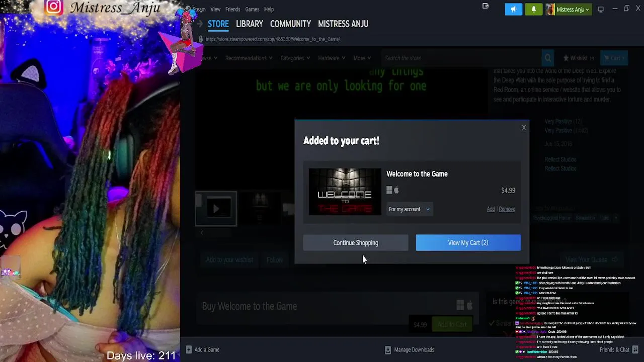Click the Welcome to the Game cover thumbnail
The image size is (644, 362).
pos(345,192)
